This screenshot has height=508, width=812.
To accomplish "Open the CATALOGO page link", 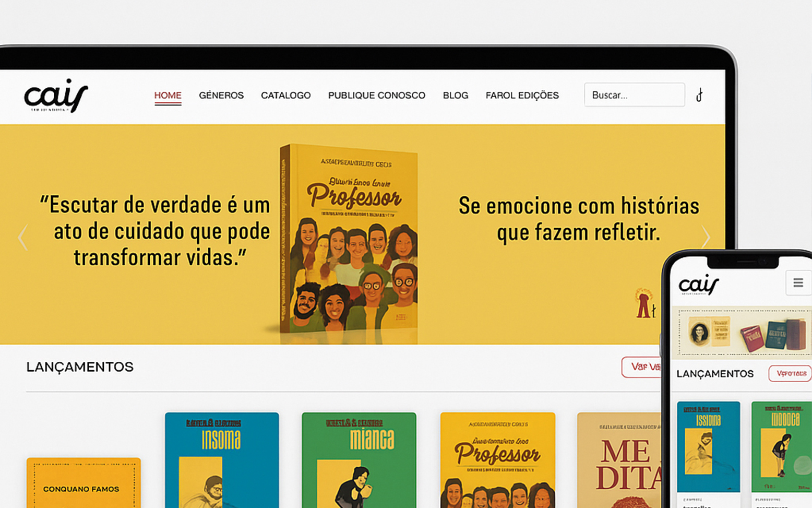I will tap(285, 96).
